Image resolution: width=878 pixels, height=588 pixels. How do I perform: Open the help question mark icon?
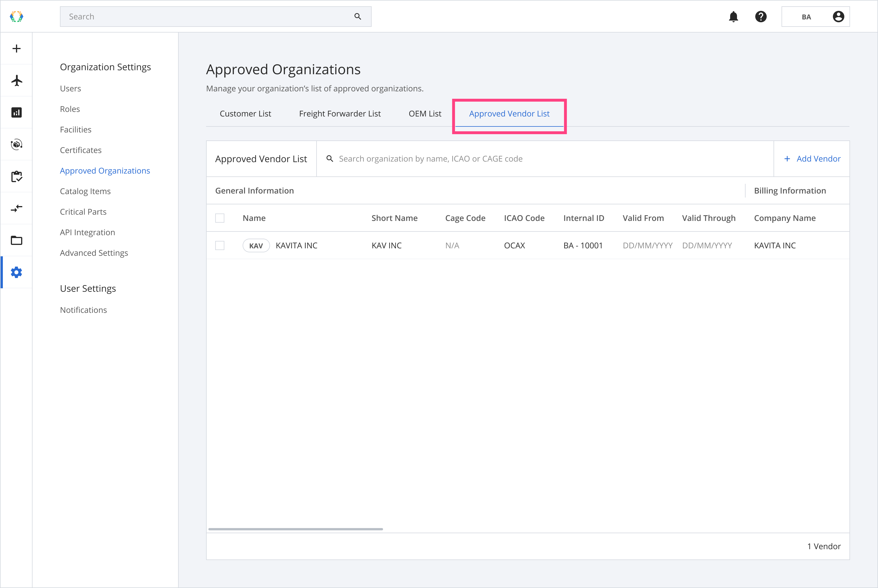click(761, 17)
